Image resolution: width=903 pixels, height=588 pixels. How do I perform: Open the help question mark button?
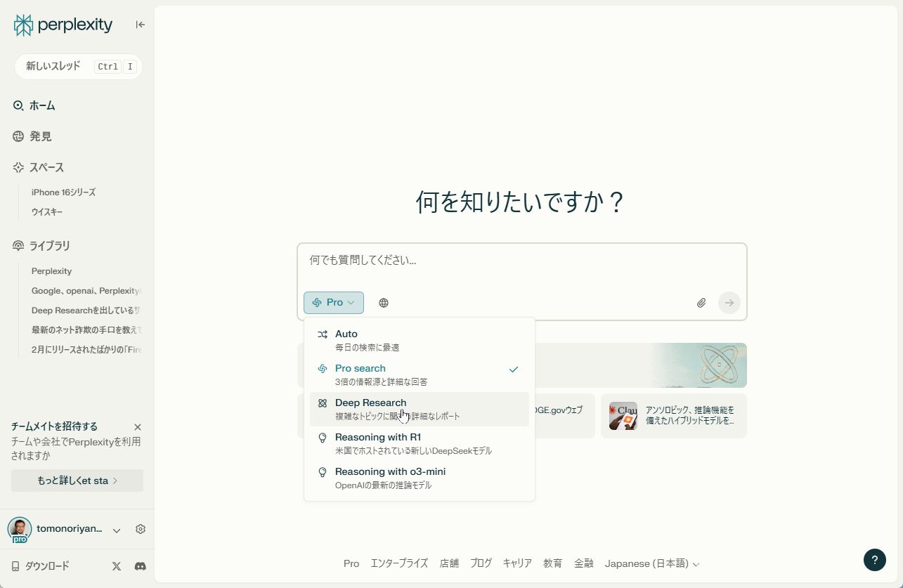[x=875, y=560]
